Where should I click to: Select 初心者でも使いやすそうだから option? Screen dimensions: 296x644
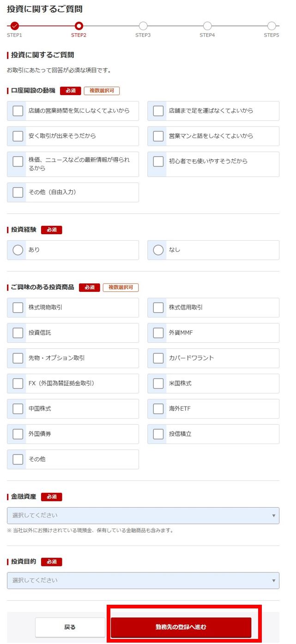tap(157, 161)
